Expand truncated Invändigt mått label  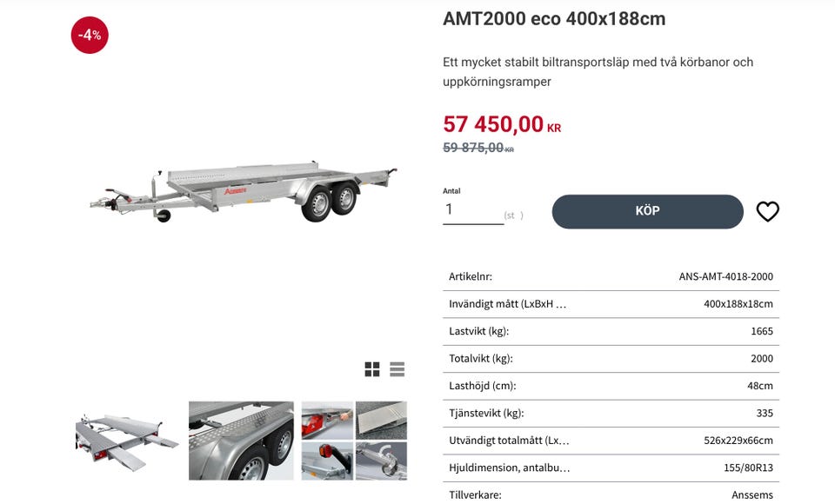pos(508,304)
